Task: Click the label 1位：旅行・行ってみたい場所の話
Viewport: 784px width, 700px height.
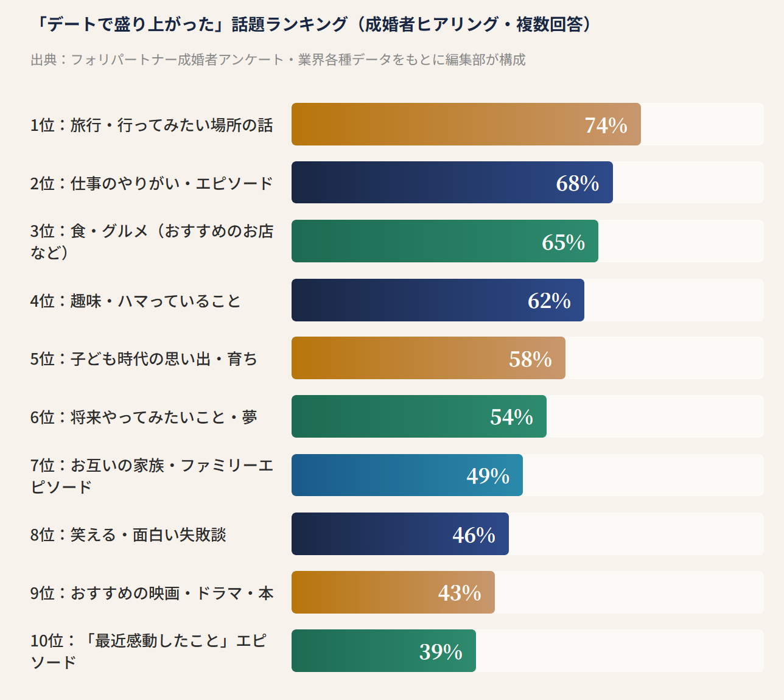Action: (x=152, y=125)
